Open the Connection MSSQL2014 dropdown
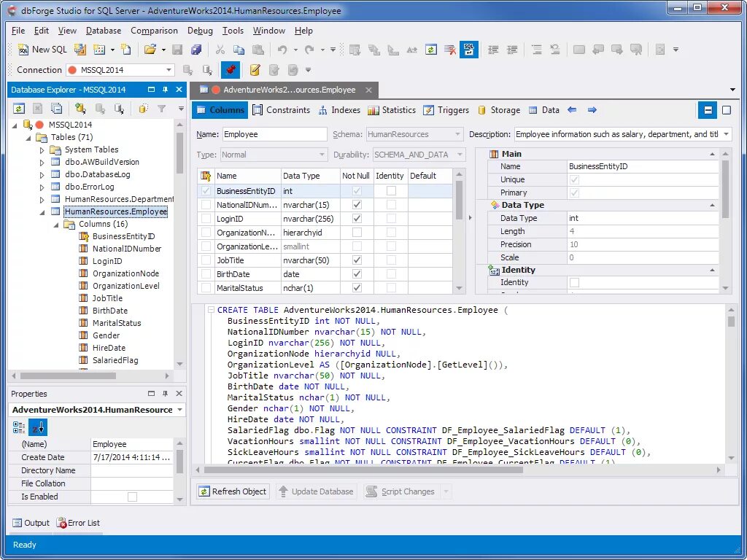 click(169, 70)
